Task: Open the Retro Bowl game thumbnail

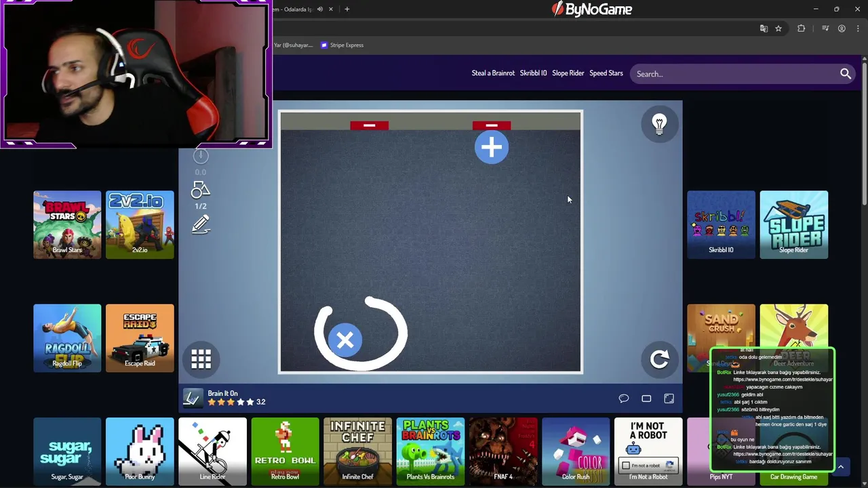Action: [x=285, y=451]
